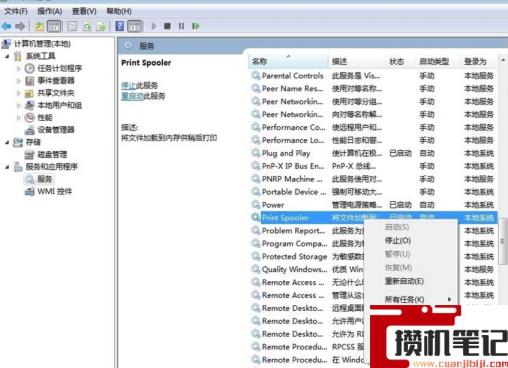Click the Back arrow toolbar icon

[x=6, y=26]
